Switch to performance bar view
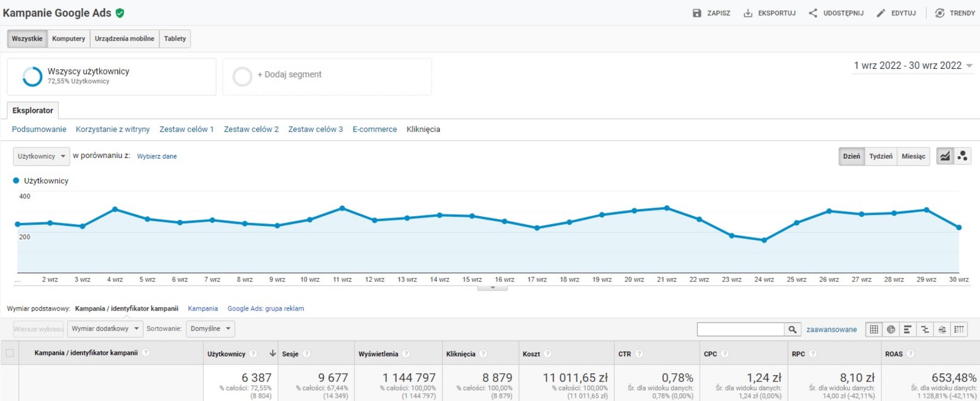Image resolution: width=980 pixels, height=401 pixels. tap(908, 330)
